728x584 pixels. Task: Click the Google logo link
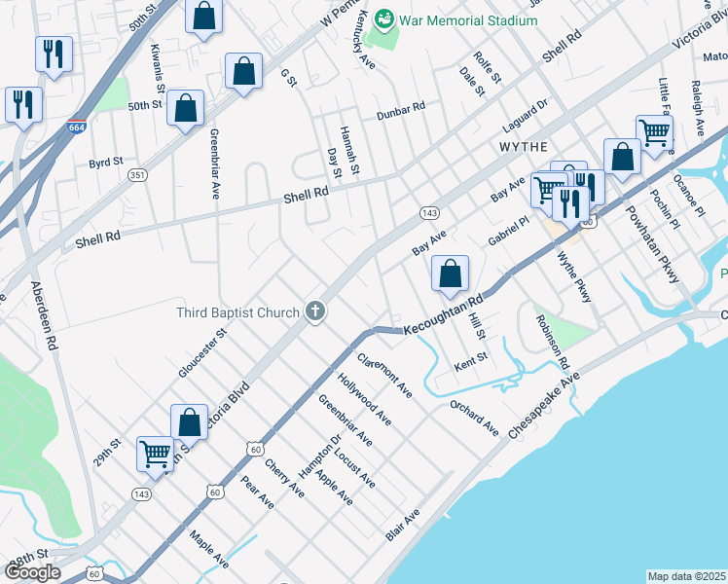coord(32,573)
